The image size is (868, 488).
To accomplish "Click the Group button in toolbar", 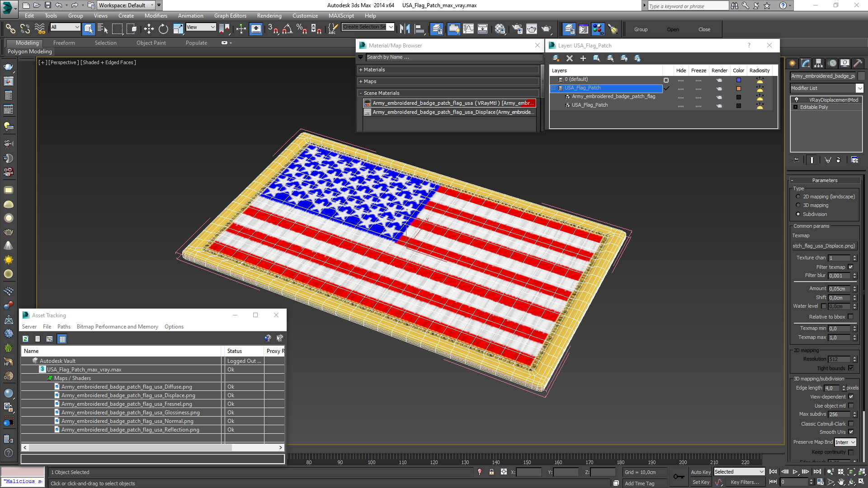I will pos(641,29).
